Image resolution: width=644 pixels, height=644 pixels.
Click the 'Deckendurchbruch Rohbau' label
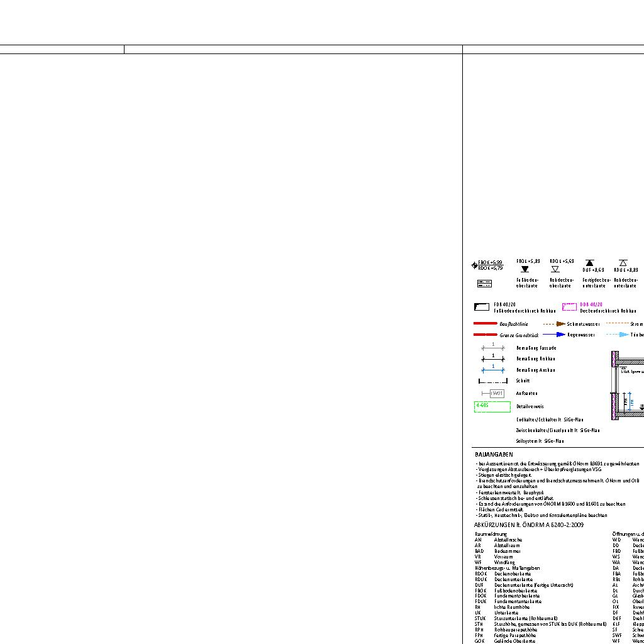coord(608,311)
